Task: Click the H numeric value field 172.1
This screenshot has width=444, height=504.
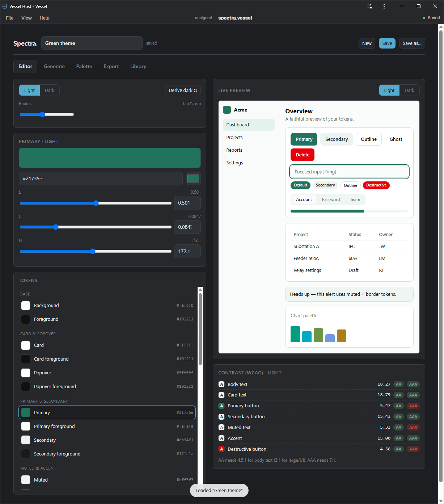Action: click(187, 251)
